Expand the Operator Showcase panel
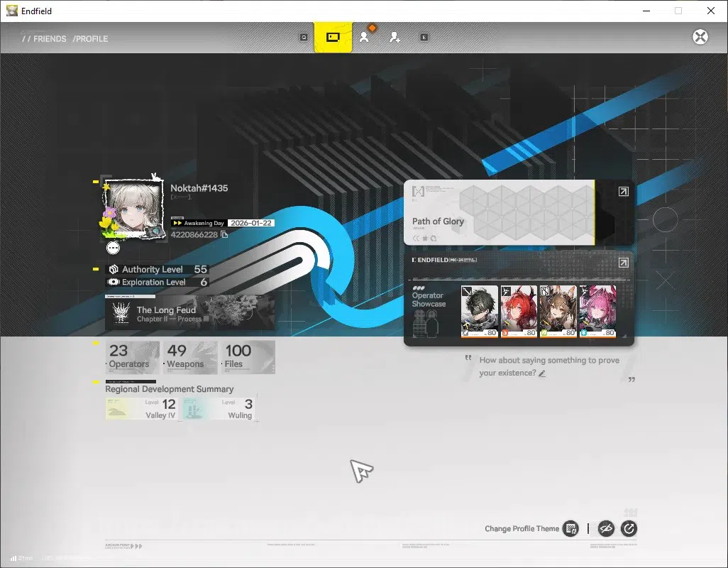 (x=624, y=263)
